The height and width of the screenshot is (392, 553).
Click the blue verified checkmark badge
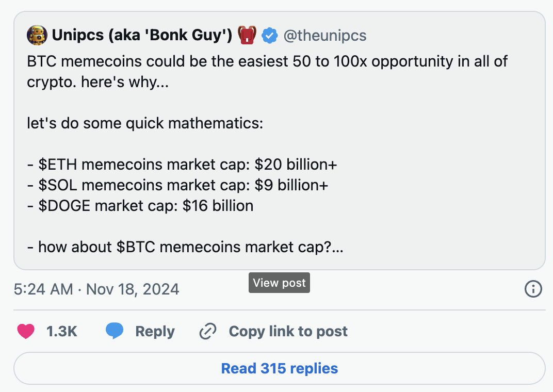[x=270, y=36]
